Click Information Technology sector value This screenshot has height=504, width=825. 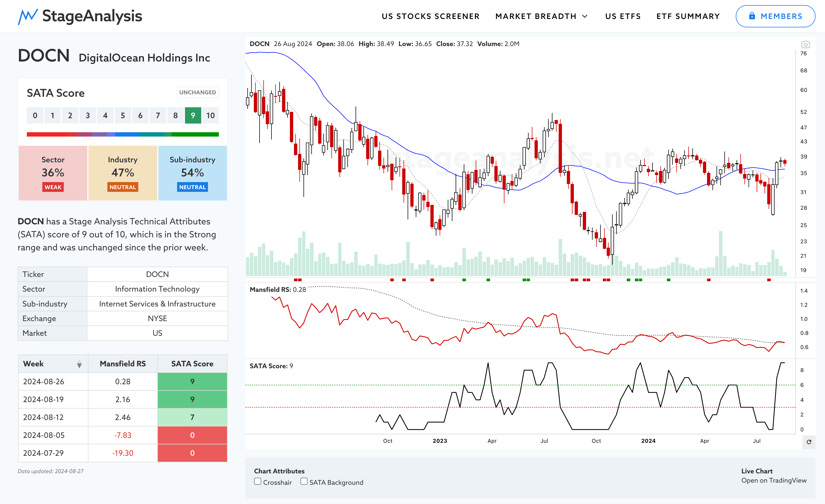157,289
